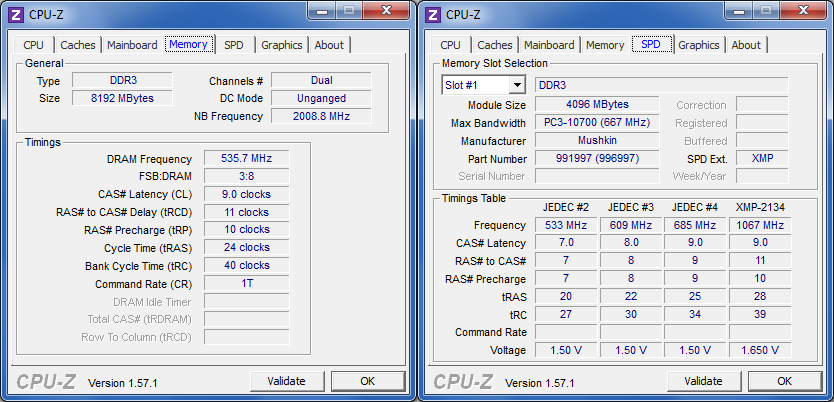Select Mainboard tab in the left window
This screenshot has width=834, height=402.
click(x=132, y=45)
